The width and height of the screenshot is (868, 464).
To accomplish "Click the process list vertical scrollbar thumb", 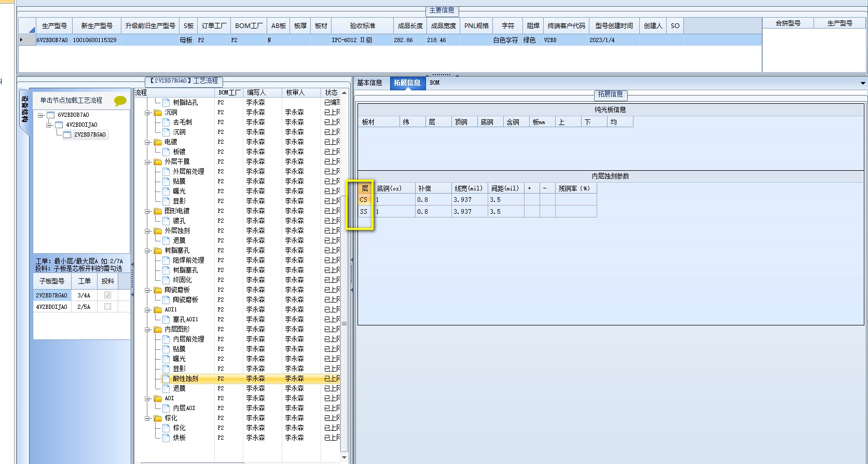I will click(344, 324).
